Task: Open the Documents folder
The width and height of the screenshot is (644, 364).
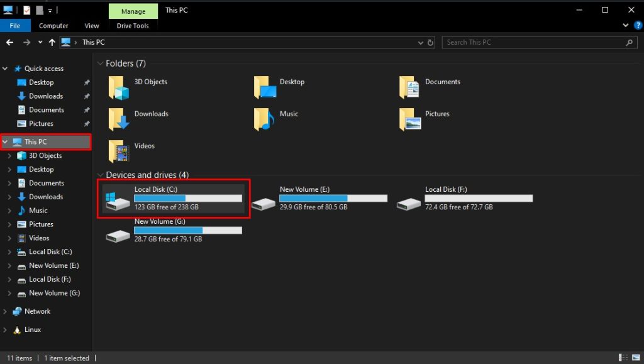Action: pyautogui.click(x=442, y=82)
